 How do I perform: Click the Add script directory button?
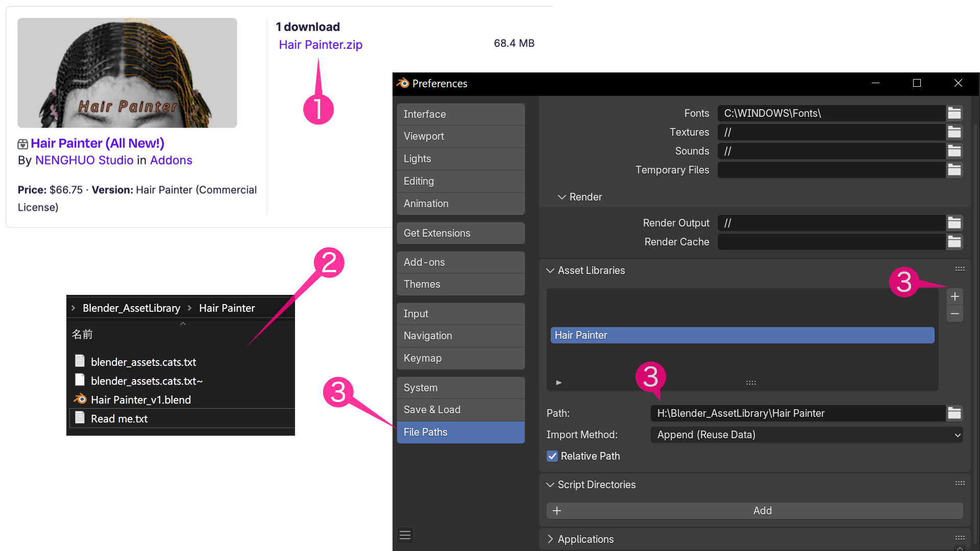(x=755, y=511)
